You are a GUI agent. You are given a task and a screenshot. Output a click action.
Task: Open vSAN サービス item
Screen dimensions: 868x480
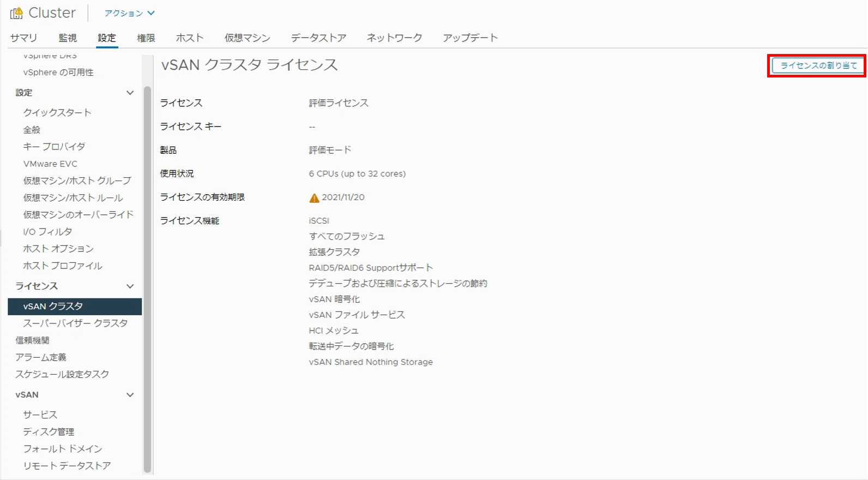tap(40, 415)
